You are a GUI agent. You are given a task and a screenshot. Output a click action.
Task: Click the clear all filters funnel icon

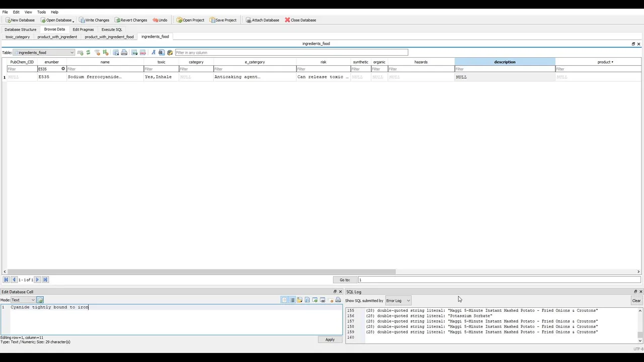pyautogui.click(x=97, y=52)
